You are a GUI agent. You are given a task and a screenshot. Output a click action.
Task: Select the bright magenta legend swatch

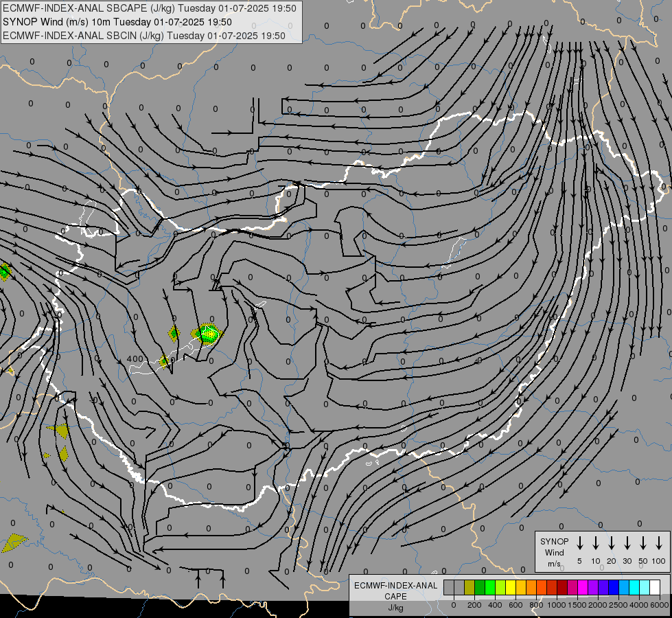583,587
